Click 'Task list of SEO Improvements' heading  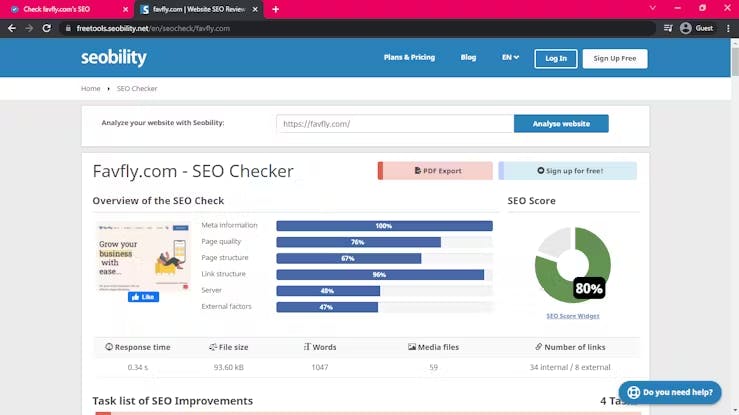coord(172,401)
